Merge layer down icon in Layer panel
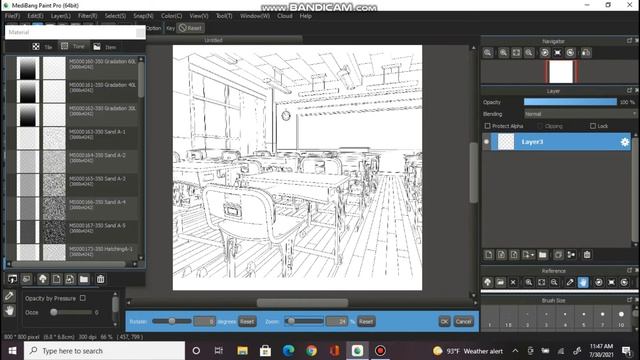The image size is (640, 360). (571, 255)
